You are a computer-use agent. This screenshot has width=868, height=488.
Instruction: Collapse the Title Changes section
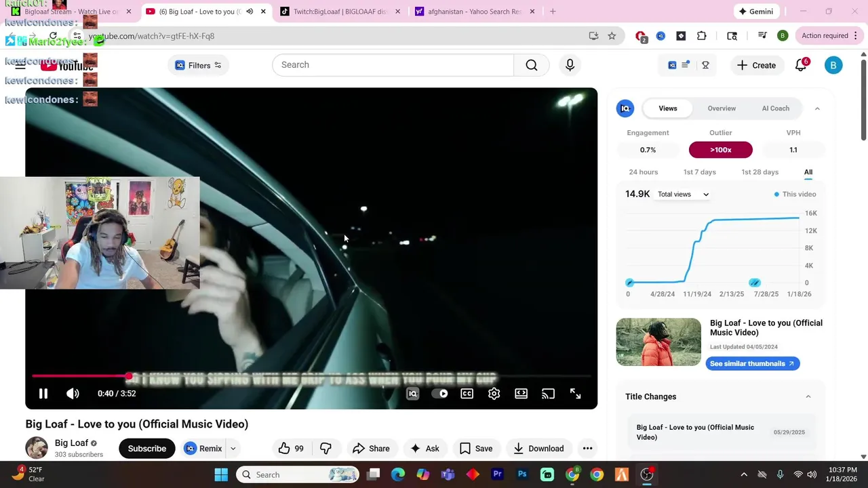[x=808, y=396]
